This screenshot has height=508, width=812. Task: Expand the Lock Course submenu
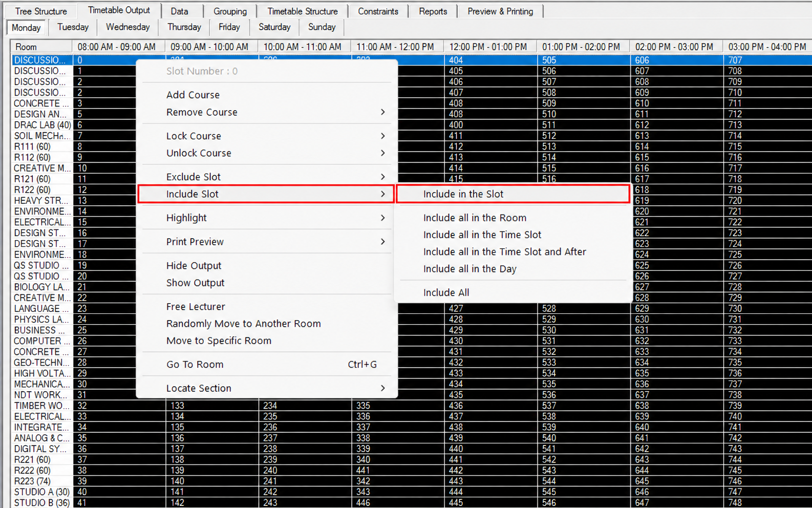point(267,136)
